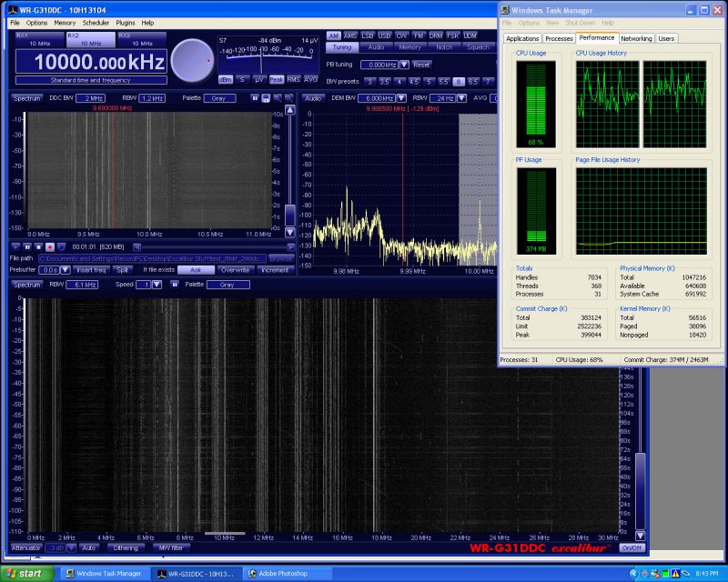Click the rotary tuning knob

[192, 61]
